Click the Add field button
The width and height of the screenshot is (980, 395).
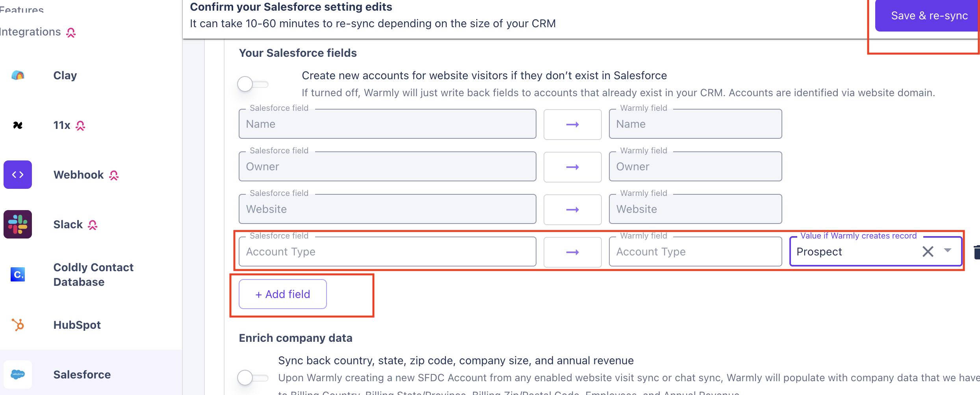pos(283,294)
